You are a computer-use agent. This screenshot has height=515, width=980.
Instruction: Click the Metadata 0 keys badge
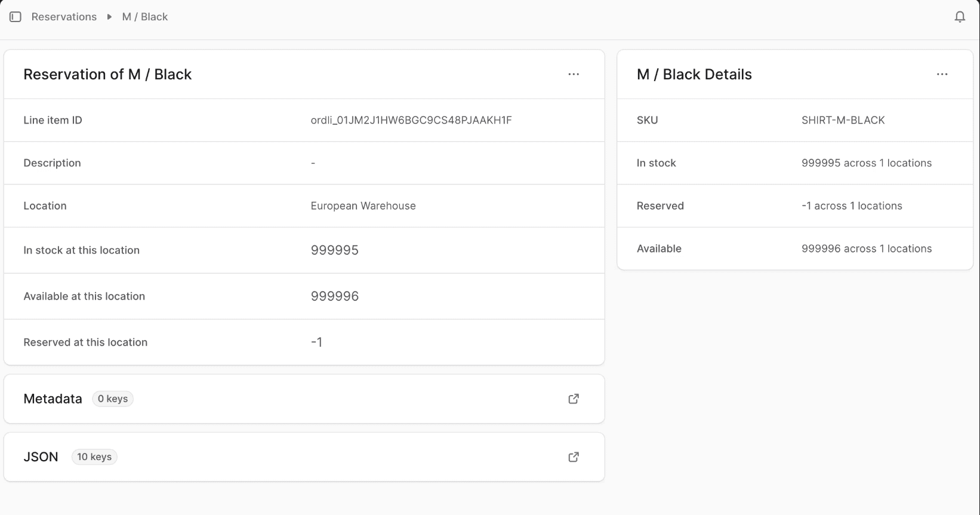pyautogui.click(x=113, y=399)
